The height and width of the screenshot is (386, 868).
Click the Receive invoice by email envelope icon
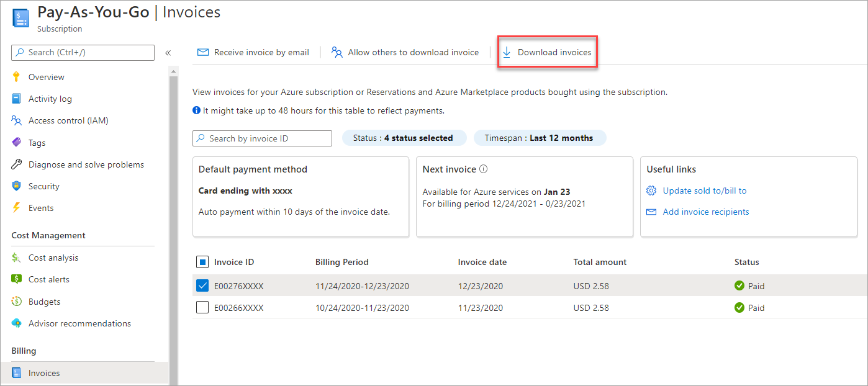[203, 53]
